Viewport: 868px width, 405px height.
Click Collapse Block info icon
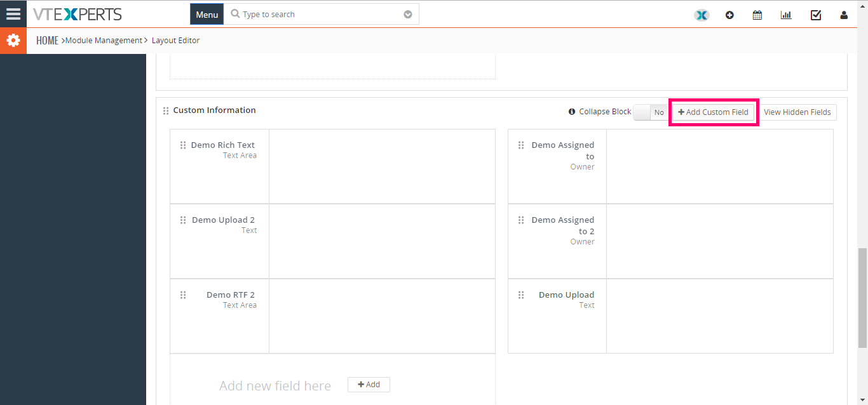coord(572,112)
